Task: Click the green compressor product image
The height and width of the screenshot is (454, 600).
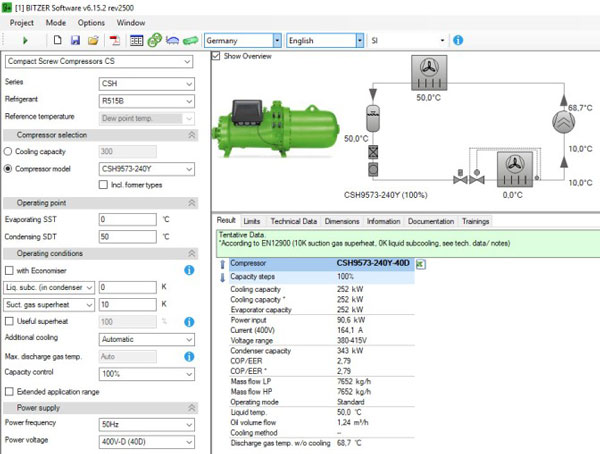Action: click(276, 128)
